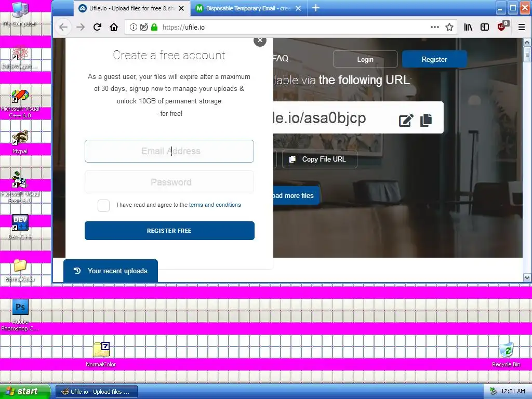
Task: Click the Register button in header
Action: coord(434,59)
